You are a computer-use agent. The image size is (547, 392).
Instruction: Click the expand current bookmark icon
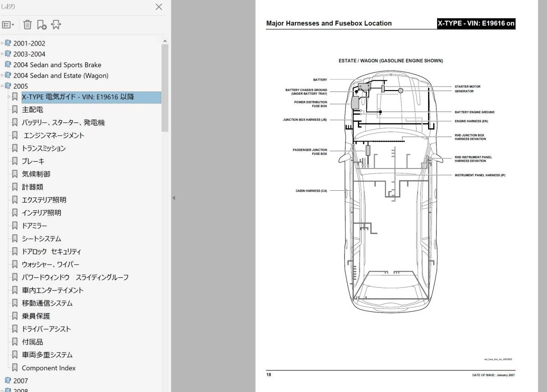click(x=56, y=25)
